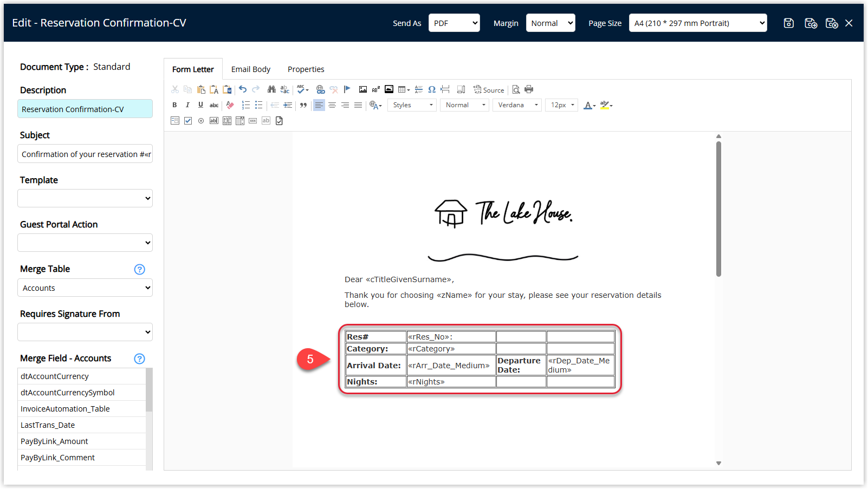The width and height of the screenshot is (868, 489).
Task: Insert a link with the chain-globe icon
Action: (x=320, y=89)
